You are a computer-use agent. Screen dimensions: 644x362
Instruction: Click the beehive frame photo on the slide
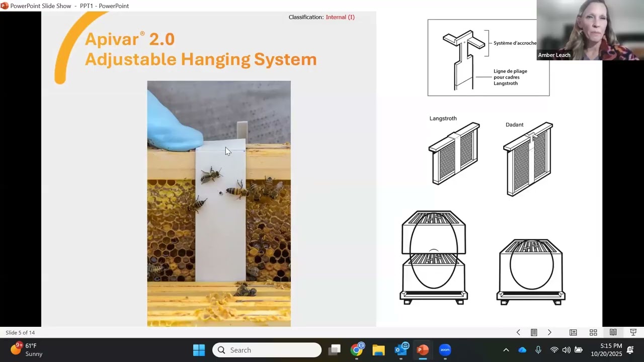219,204
